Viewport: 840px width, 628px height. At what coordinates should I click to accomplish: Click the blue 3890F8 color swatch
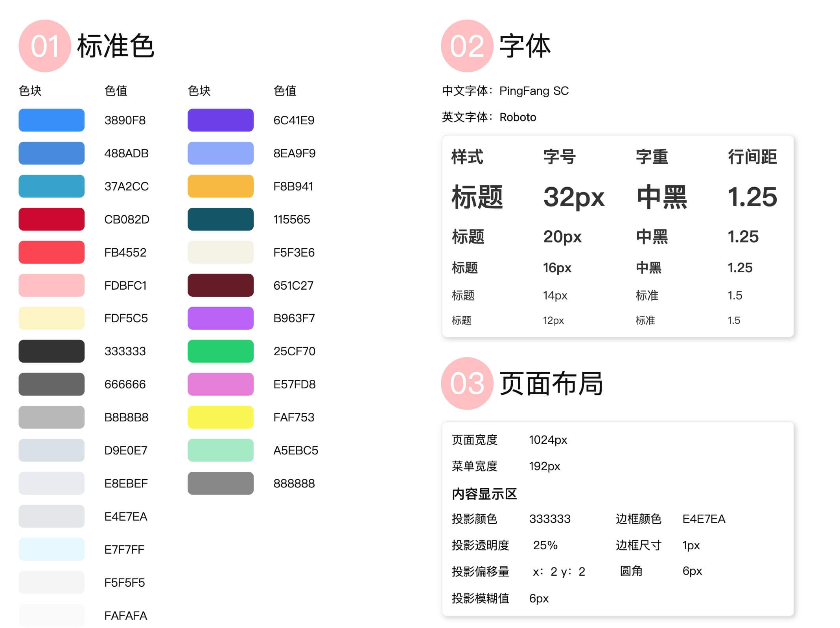(51, 120)
